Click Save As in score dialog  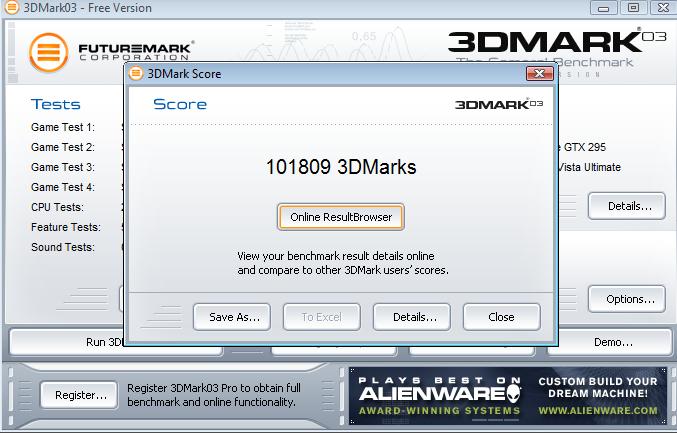click(x=232, y=317)
